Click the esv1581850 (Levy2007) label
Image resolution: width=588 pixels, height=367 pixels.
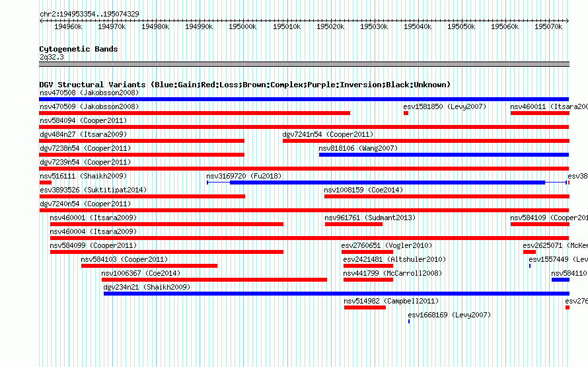445,106
